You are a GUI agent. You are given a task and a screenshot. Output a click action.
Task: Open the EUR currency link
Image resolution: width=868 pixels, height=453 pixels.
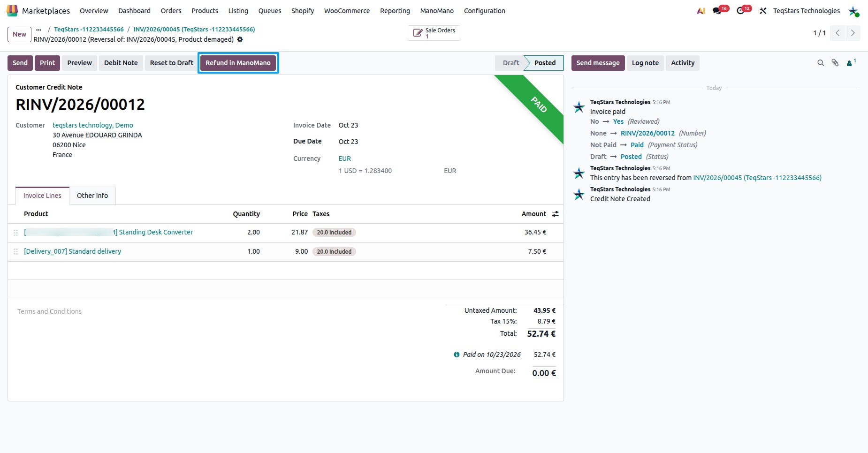[345, 159]
